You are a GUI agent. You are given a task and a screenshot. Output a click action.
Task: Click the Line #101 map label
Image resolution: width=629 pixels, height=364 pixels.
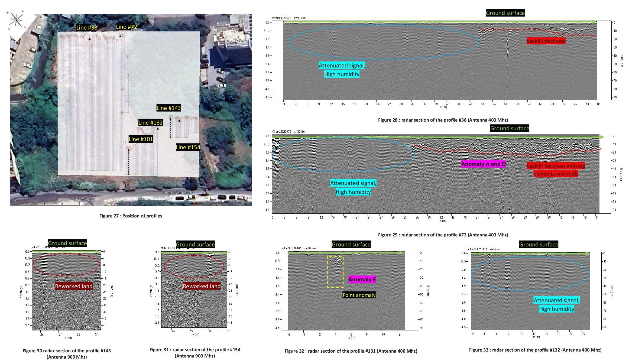click(x=141, y=139)
